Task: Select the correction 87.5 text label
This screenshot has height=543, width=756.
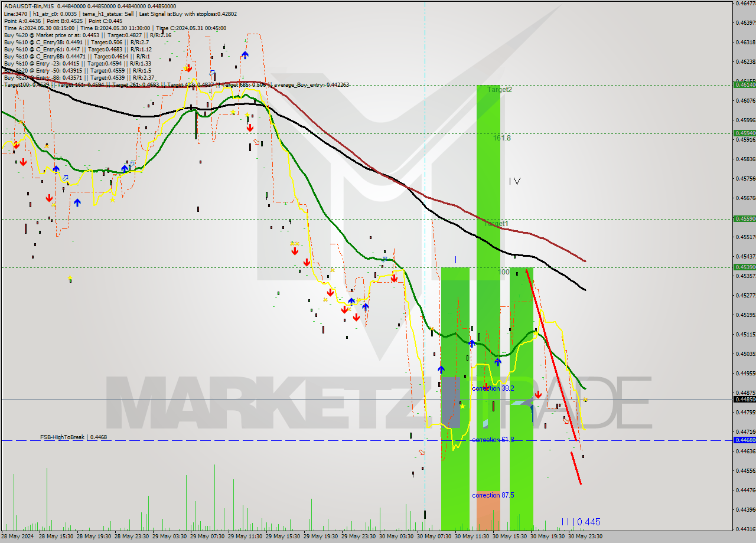Action: (x=493, y=495)
